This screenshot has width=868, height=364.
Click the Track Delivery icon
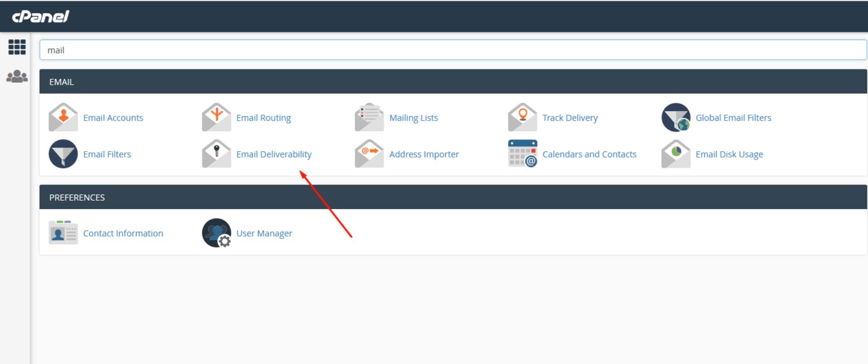pyautogui.click(x=522, y=117)
